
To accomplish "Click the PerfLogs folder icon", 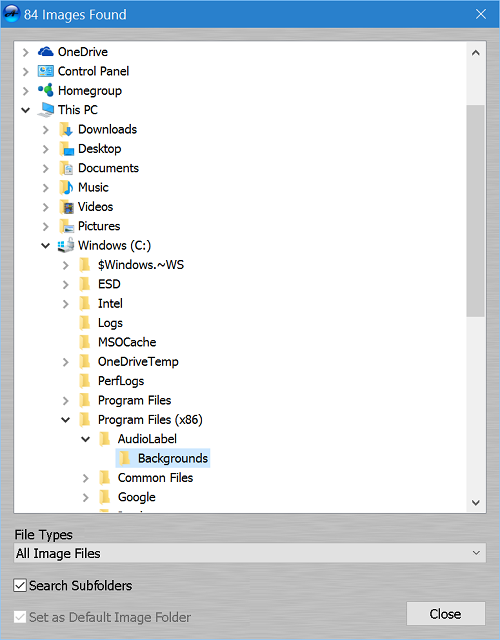I will coord(84,381).
